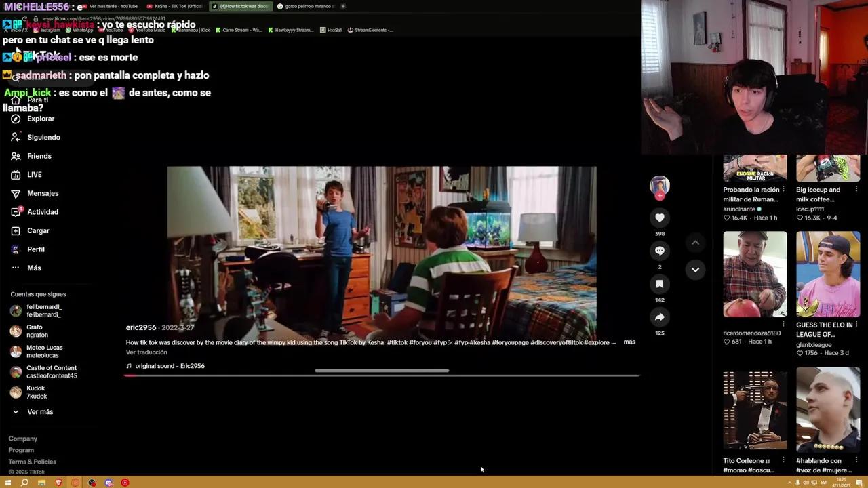Screen dimensions: 868x488
Task: Select the How tik tok was discovered tab
Action: [x=239, y=6]
